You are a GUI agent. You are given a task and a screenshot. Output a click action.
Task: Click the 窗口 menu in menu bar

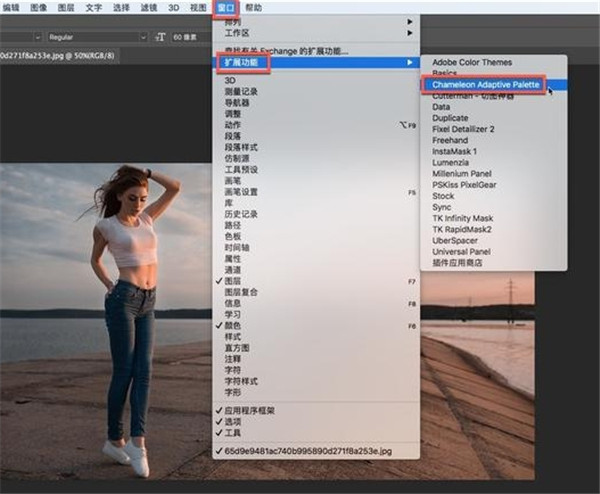click(226, 8)
